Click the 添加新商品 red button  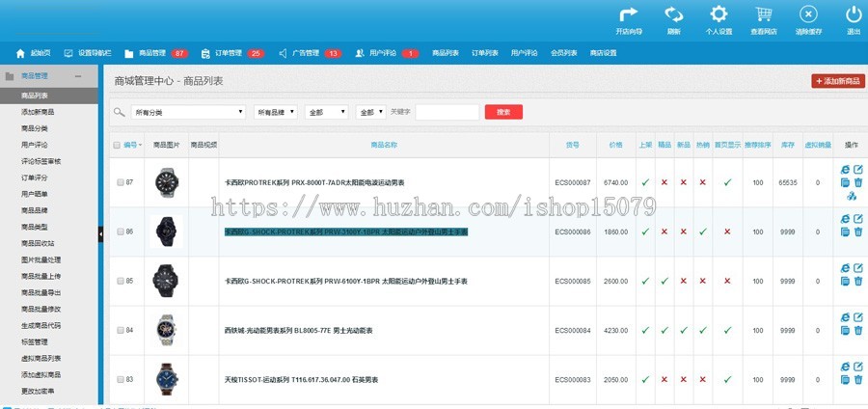pyautogui.click(x=838, y=81)
